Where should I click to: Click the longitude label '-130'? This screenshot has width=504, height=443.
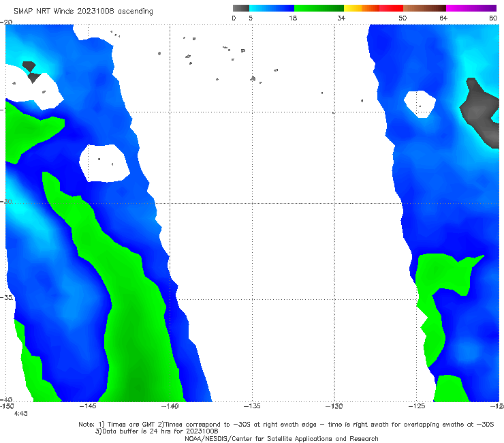(334, 406)
